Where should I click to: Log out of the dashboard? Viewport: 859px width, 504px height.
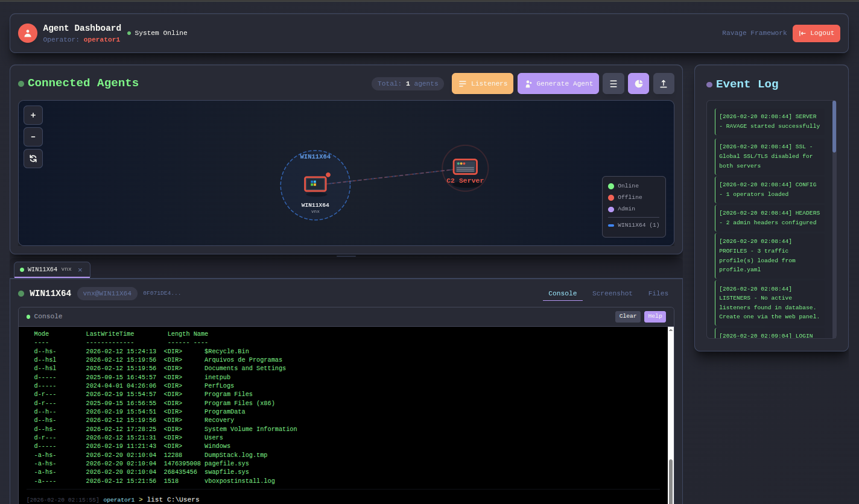[x=816, y=33]
